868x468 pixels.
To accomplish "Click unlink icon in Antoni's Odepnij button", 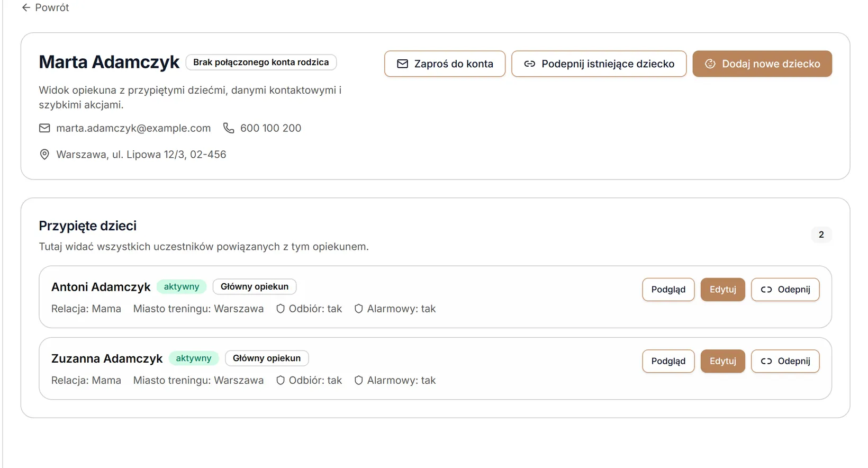I will (766, 290).
